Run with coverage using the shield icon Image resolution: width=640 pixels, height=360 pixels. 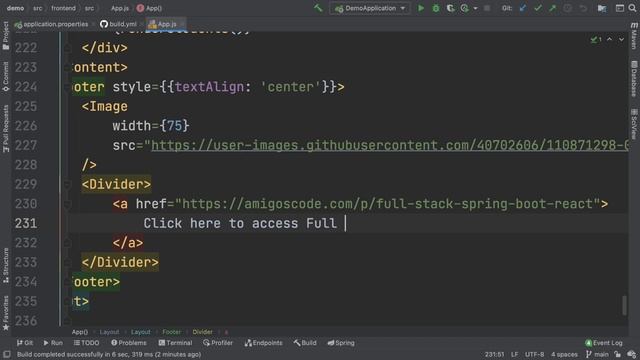click(450, 8)
